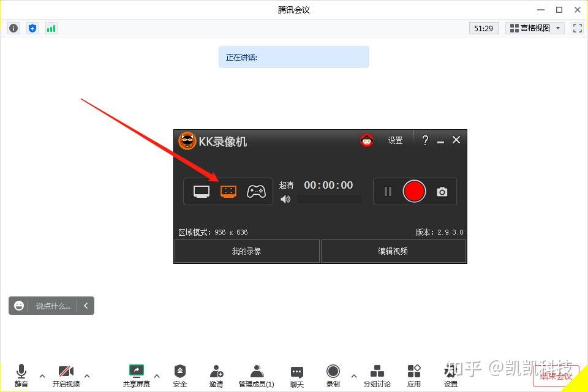Pause recording with the pause button
This screenshot has height=392, width=588.
388,191
